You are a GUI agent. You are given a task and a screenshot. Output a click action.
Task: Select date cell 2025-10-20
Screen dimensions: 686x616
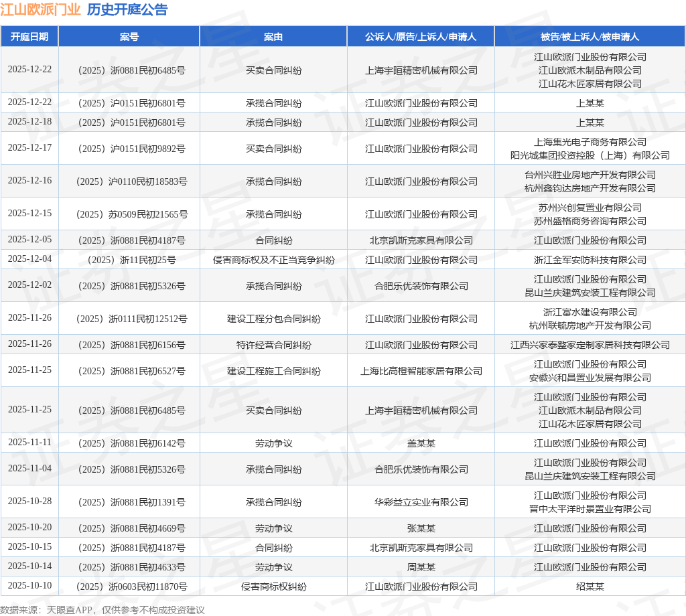click(29, 528)
